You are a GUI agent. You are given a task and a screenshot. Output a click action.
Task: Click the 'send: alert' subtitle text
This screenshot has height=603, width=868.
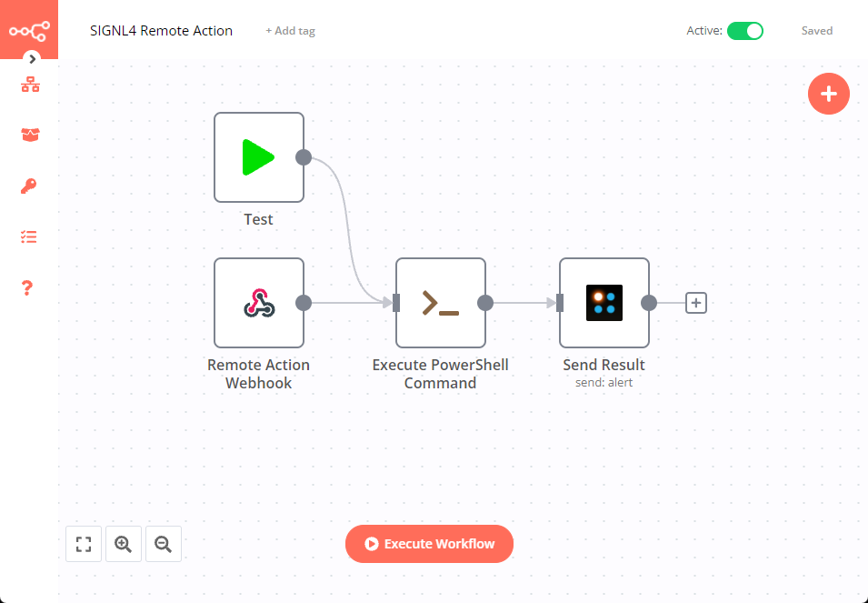click(604, 383)
